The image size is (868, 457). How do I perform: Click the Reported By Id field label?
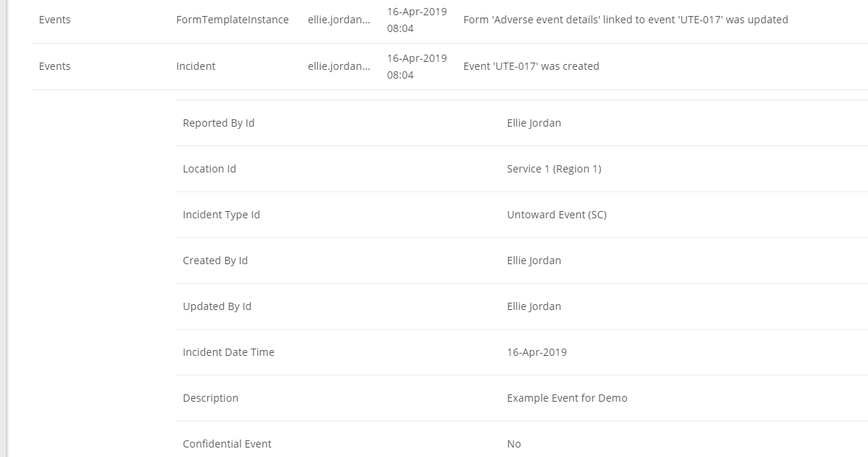tap(219, 123)
